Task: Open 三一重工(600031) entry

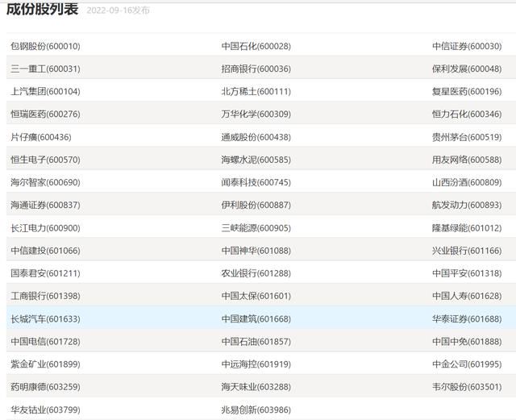Action: click(x=45, y=69)
